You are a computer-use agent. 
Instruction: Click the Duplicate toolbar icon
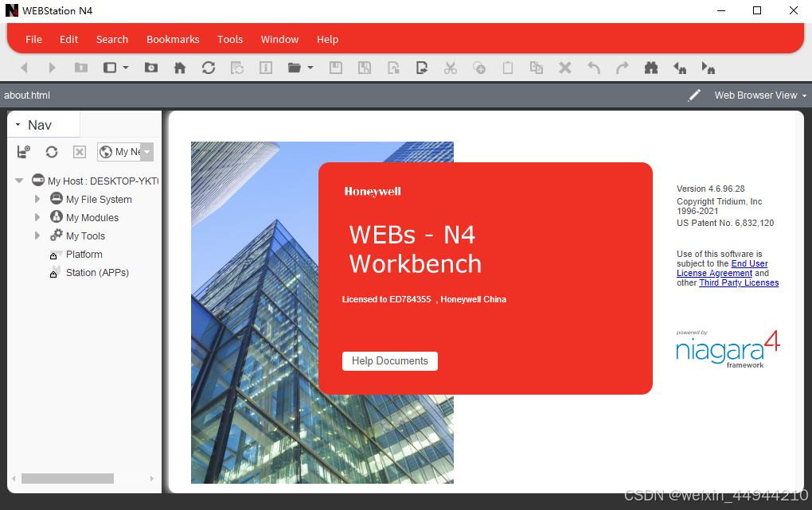tap(537, 68)
